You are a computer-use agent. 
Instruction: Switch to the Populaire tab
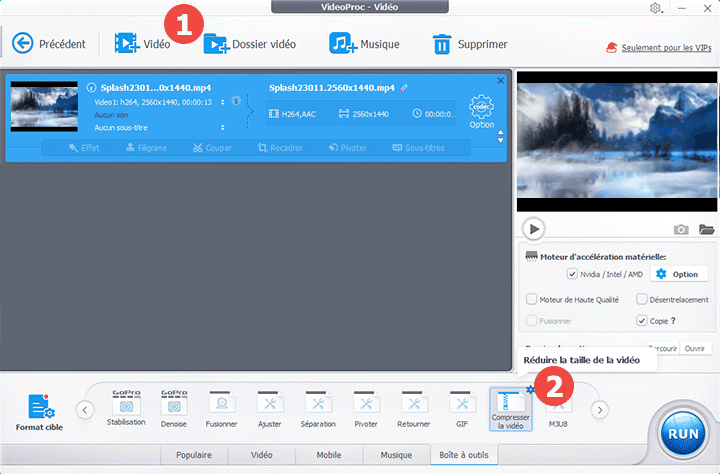pyautogui.click(x=194, y=455)
